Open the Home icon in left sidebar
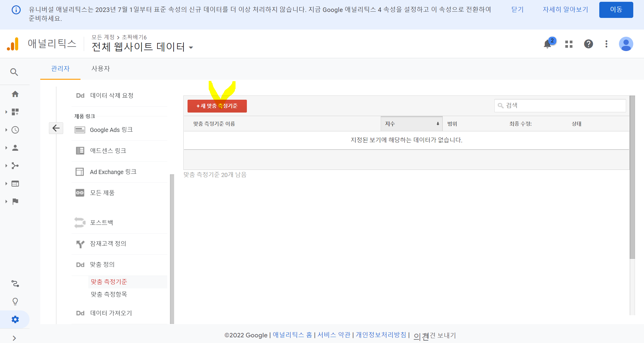The width and height of the screenshot is (644, 343). click(15, 94)
